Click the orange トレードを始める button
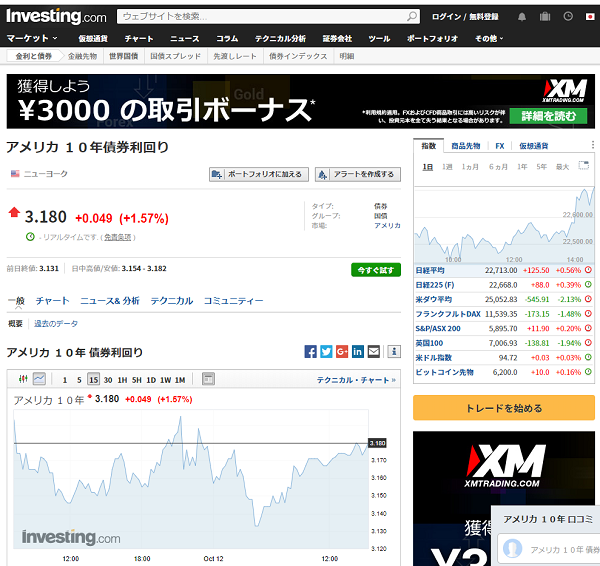 [504, 408]
